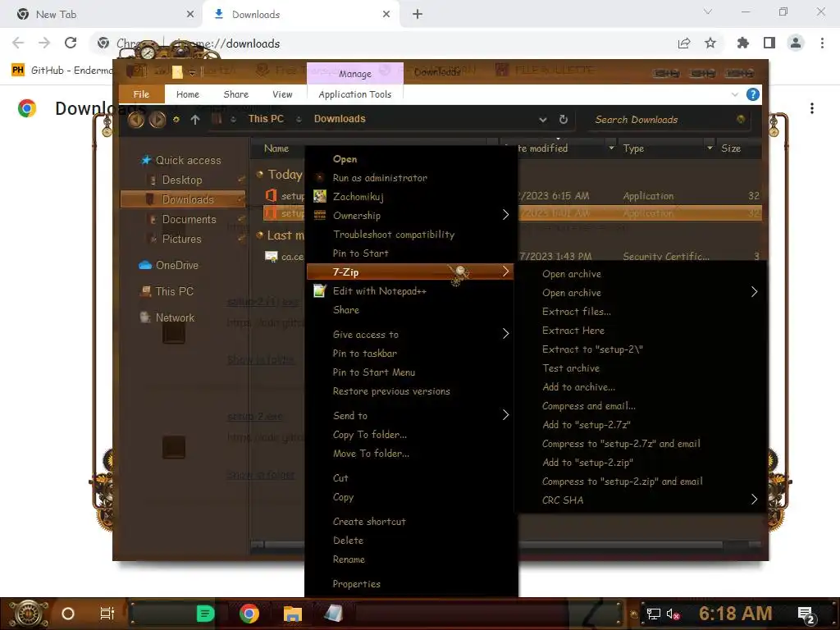This screenshot has width=840, height=630.
Task: Click the Explorer forward navigation button
Action: (157, 119)
